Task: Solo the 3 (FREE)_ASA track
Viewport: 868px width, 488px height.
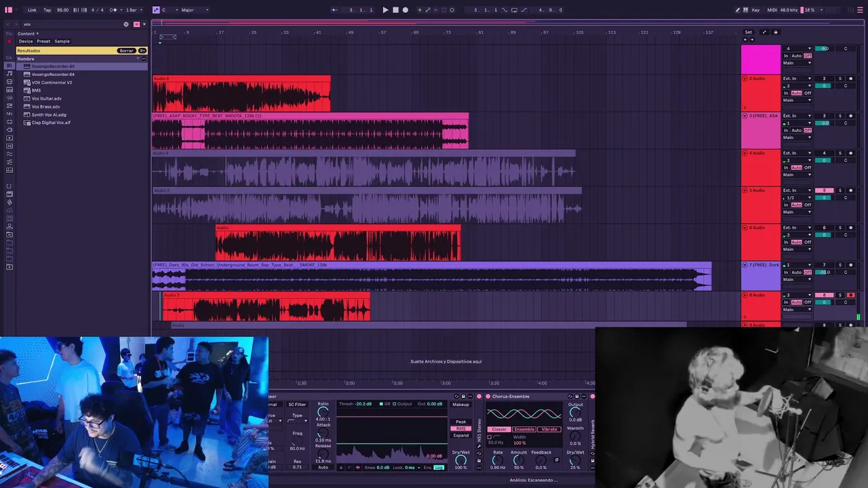Action: point(840,116)
